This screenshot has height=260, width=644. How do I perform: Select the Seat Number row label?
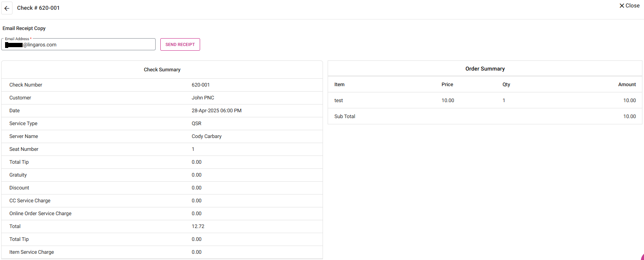[x=24, y=149]
